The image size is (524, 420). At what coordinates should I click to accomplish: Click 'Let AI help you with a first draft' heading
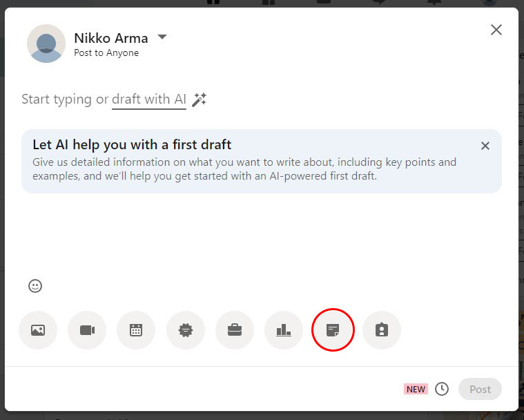[x=132, y=145]
